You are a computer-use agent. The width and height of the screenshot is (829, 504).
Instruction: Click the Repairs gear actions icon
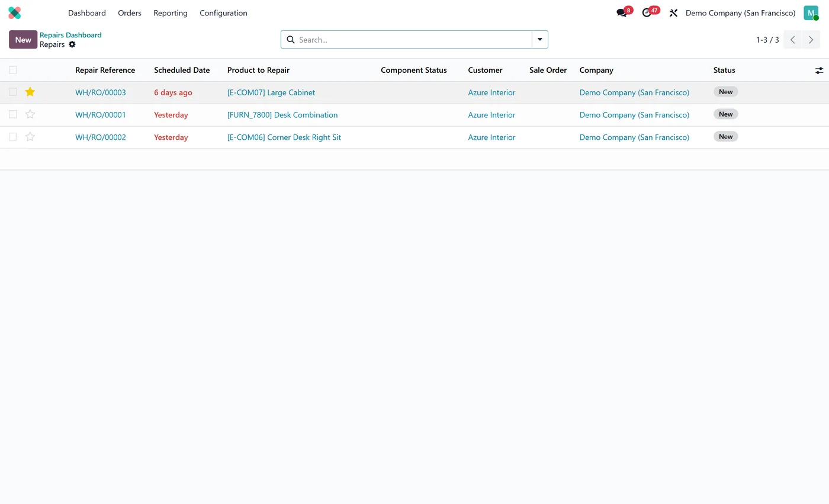[x=72, y=44]
